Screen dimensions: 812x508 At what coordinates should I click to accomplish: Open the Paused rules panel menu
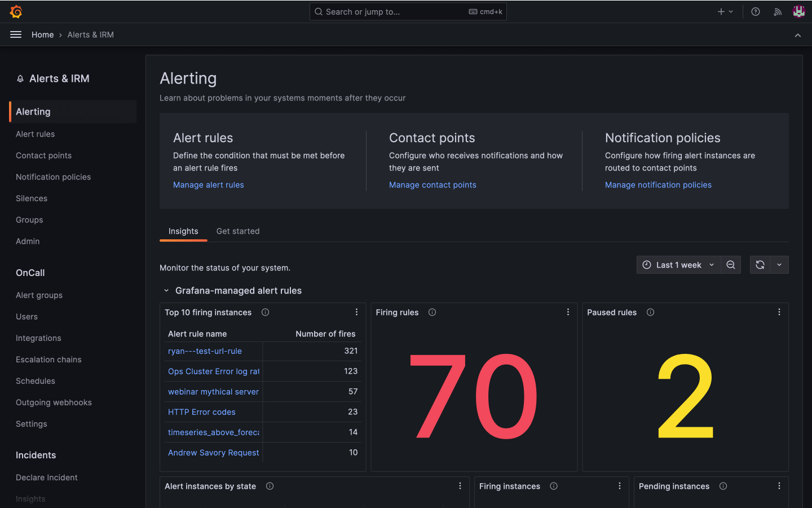pyautogui.click(x=779, y=312)
